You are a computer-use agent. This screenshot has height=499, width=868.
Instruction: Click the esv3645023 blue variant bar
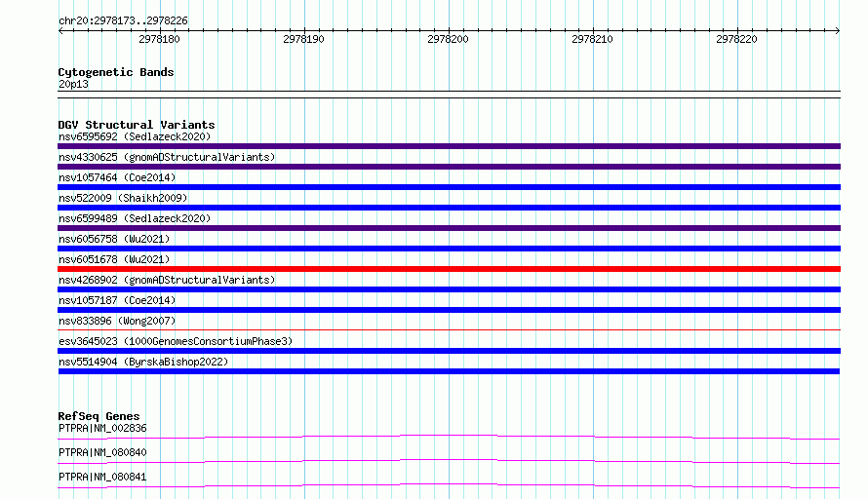pyautogui.click(x=449, y=351)
